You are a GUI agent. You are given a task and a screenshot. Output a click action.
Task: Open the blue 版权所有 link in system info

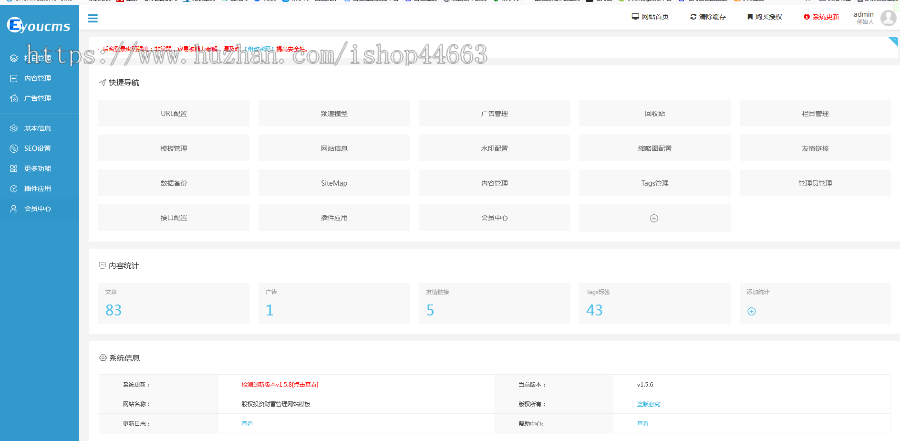[x=648, y=404]
